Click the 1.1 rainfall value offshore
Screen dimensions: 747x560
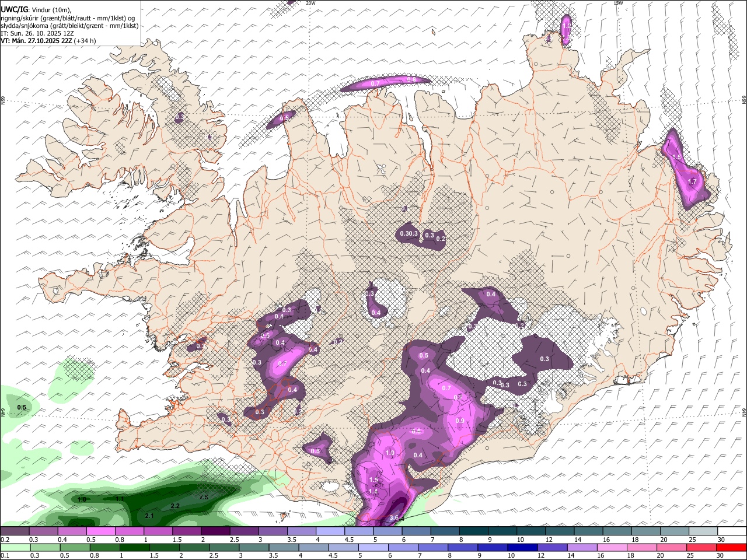click(120, 499)
